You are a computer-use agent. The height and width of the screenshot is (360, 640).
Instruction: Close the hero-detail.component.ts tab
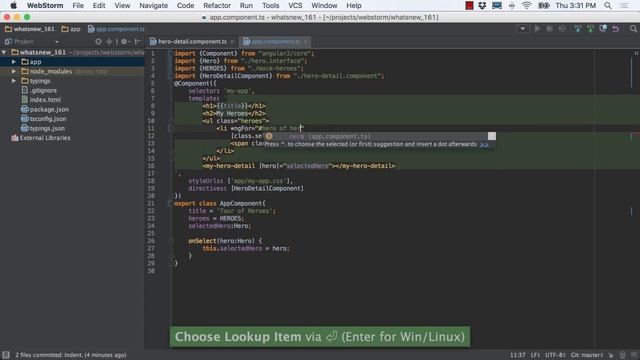point(232,42)
